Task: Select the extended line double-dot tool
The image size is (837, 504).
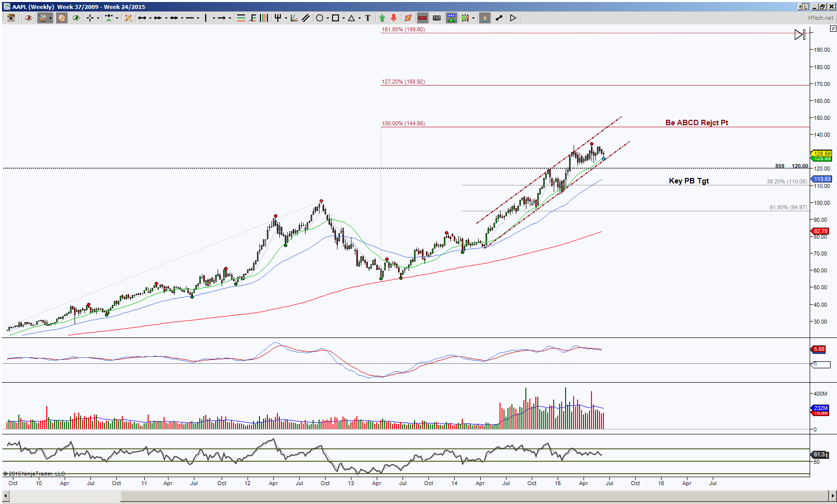Action: click(x=174, y=18)
